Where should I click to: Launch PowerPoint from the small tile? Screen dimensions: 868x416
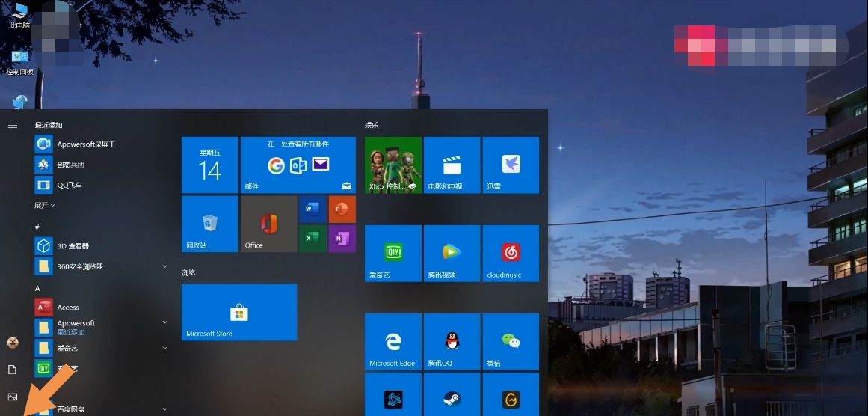click(342, 209)
